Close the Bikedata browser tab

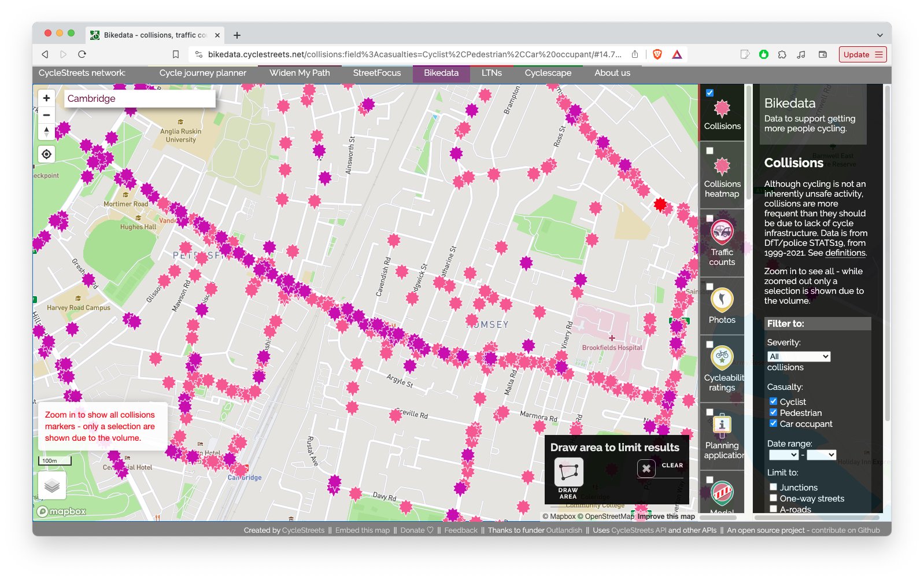tap(217, 35)
